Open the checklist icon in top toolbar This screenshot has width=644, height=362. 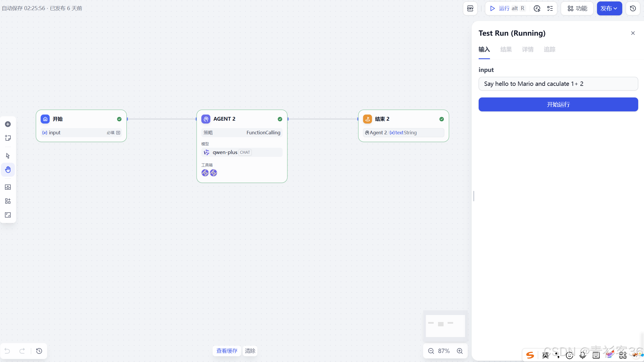550,8
